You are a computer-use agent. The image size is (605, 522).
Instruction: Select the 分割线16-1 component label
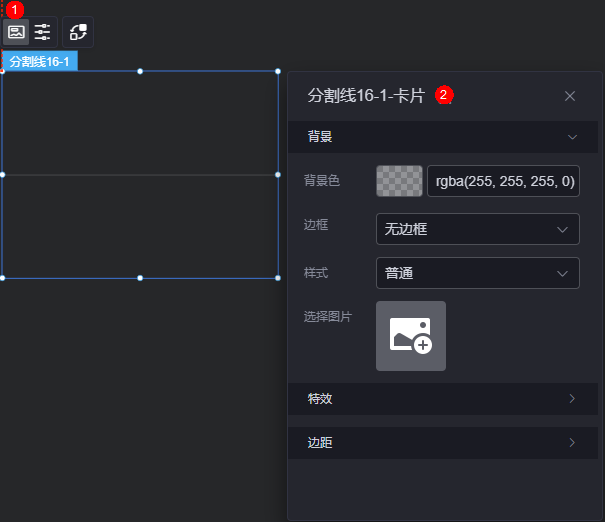tap(40, 61)
